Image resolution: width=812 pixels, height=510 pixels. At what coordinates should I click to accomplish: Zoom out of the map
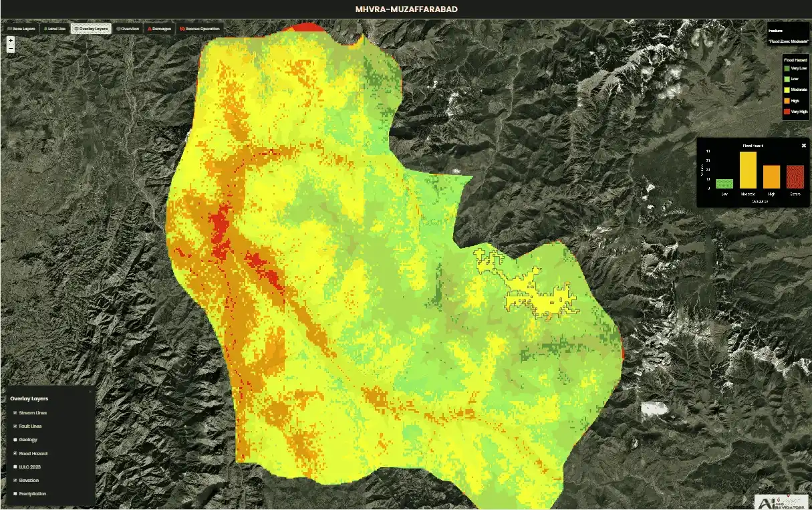pos(11,49)
